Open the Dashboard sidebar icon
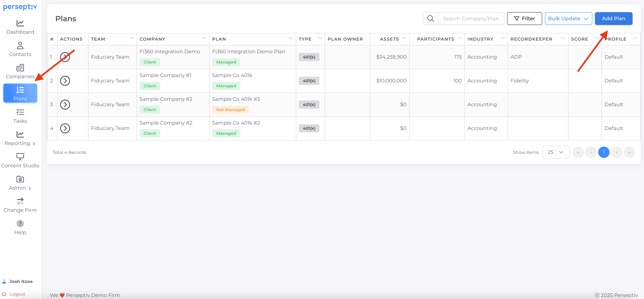The width and height of the screenshot is (644, 299). 20,23
